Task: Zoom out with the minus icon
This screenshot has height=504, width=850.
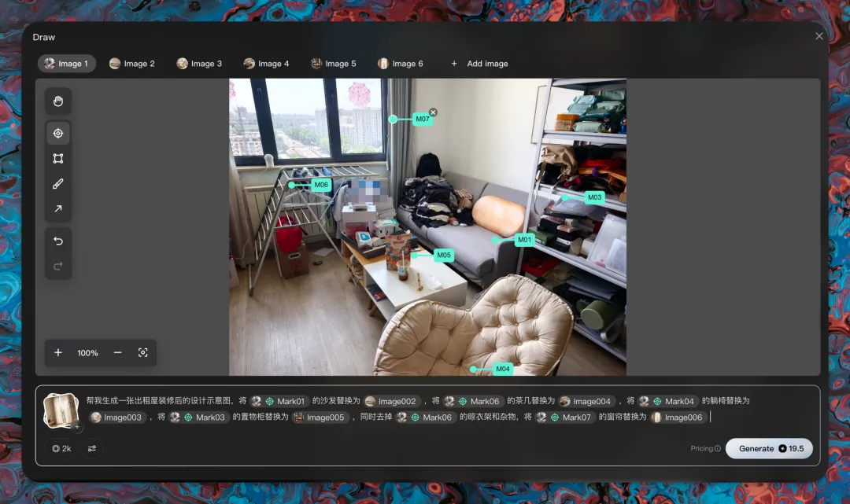Action: point(117,352)
